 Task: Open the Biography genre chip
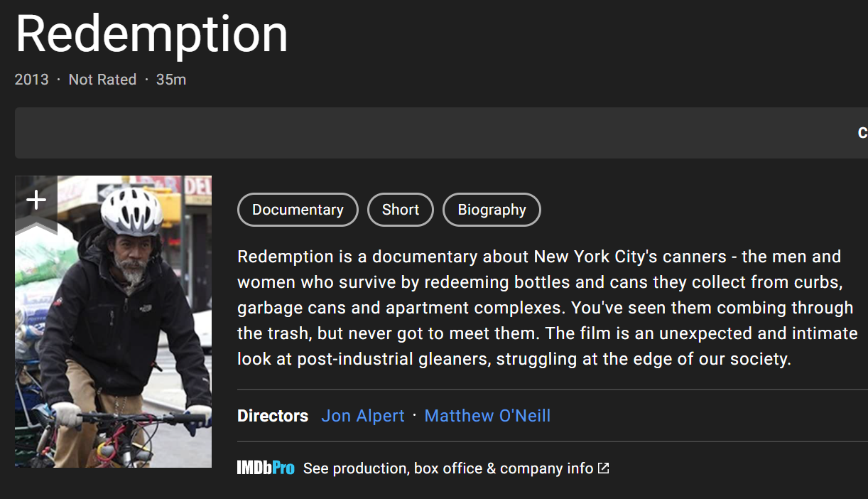tap(492, 210)
